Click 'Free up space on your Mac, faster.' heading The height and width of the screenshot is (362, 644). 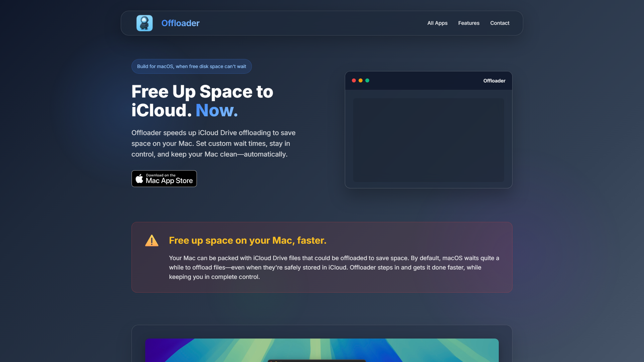pyautogui.click(x=248, y=241)
